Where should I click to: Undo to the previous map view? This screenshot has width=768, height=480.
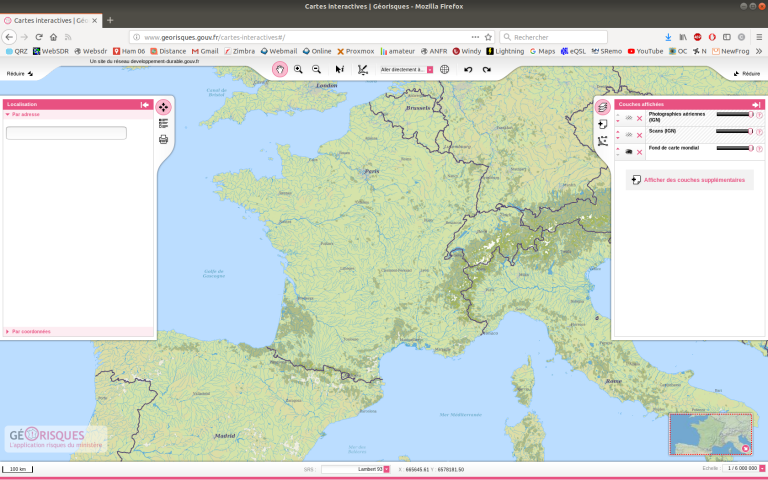tap(467, 69)
